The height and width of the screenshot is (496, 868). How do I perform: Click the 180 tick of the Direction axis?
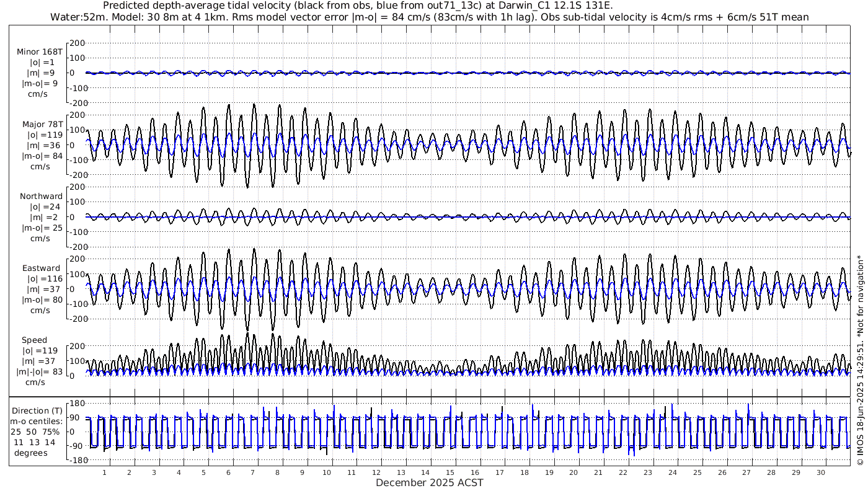pos(76,404)
